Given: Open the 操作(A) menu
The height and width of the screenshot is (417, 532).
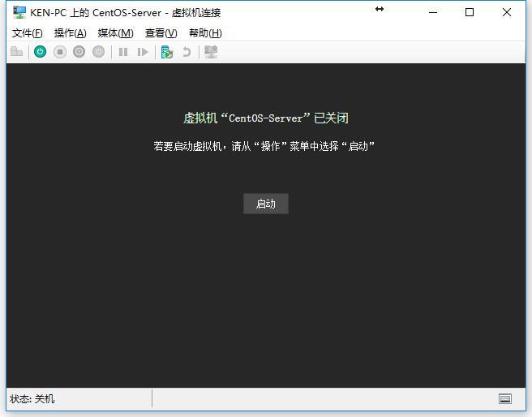Looking at the screenshot, I should coord(71,33).
